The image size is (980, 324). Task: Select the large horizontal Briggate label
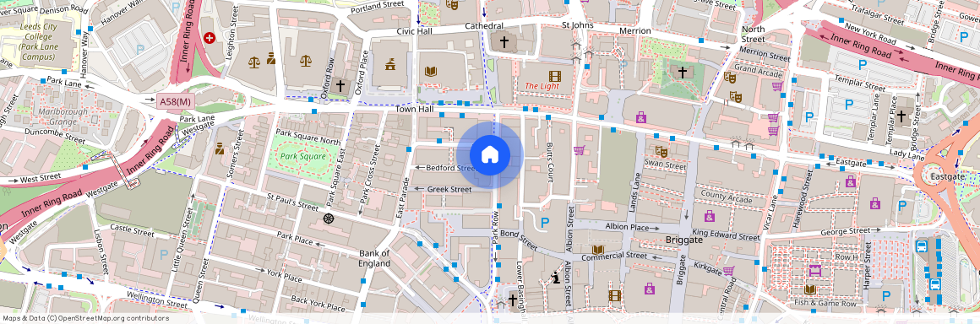click(684, 240)
